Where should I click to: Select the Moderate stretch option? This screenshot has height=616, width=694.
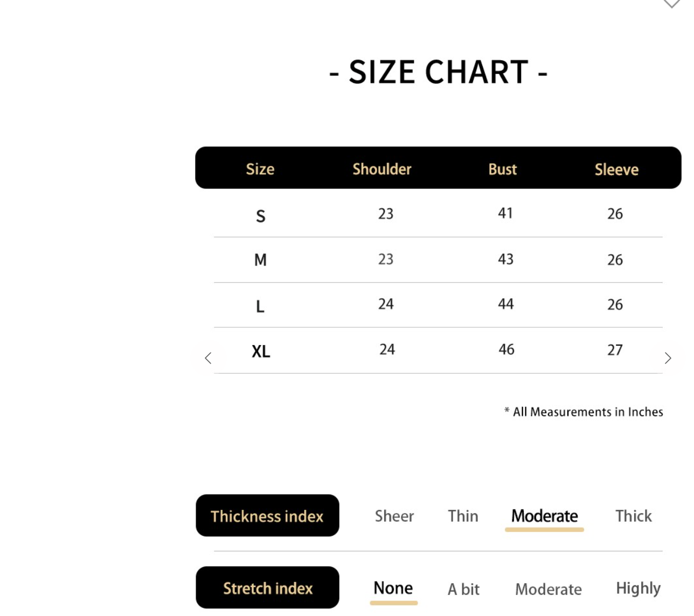point(548,589)
